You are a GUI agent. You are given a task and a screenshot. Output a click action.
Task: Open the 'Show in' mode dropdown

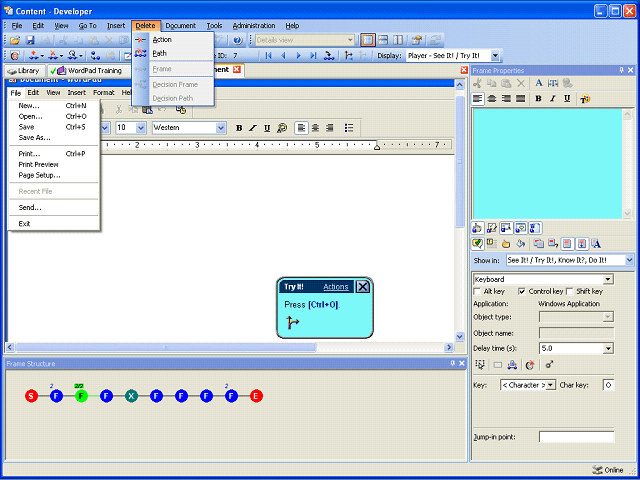pyautogui.click(x=629, y=260)
